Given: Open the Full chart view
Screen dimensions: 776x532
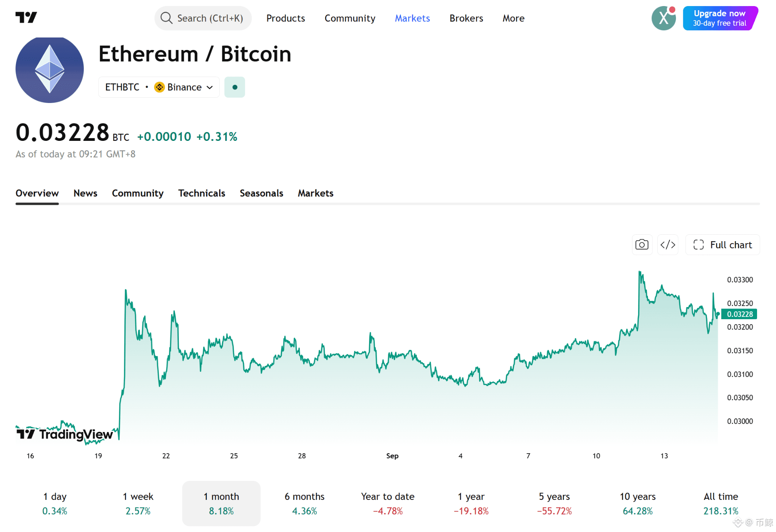Looking at the screenshot, I should point(723,245).
